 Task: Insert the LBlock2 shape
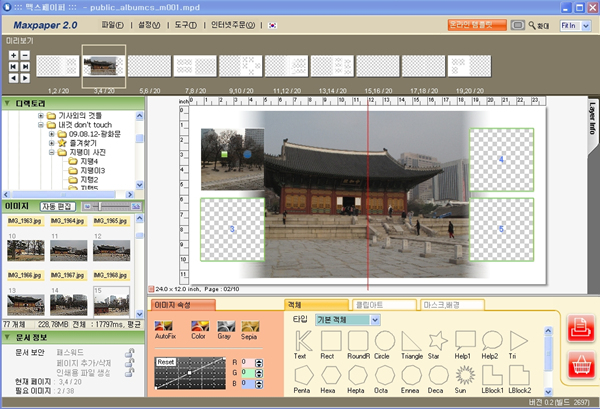tap(519, 379)
